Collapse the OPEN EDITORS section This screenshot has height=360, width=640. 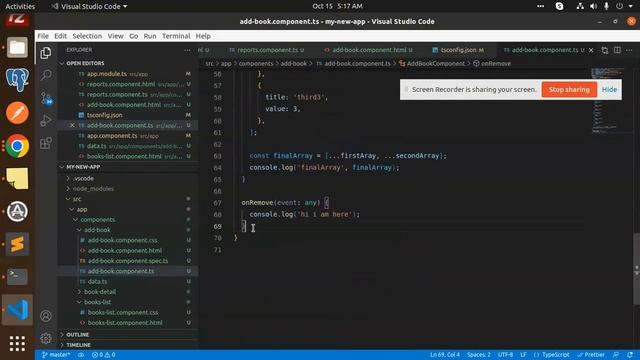(x=85, y=63)
